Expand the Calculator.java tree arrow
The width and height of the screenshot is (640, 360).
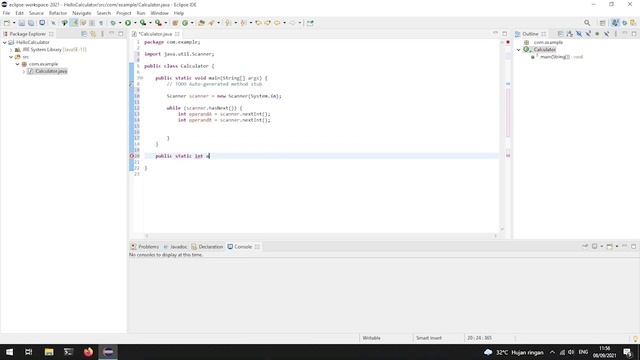tap(24, 71)
